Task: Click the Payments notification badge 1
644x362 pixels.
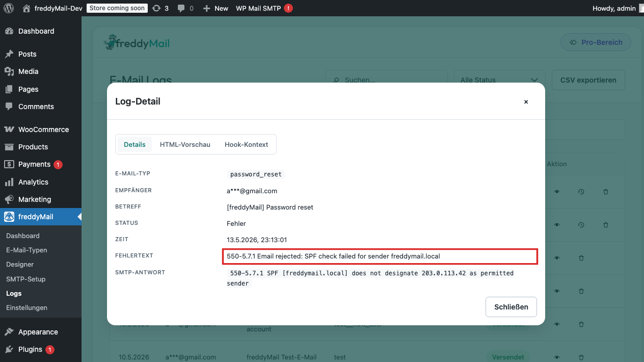Action: click(58, 165)
